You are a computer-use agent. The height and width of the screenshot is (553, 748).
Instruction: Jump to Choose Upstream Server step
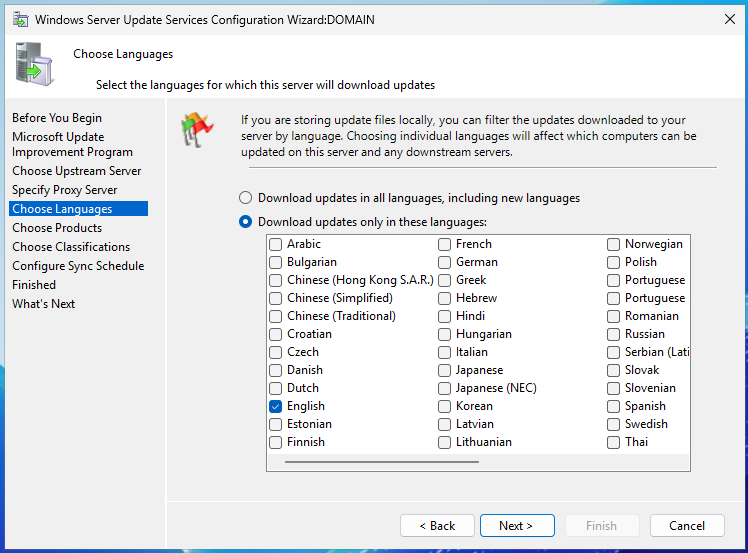tap(77, 171)
